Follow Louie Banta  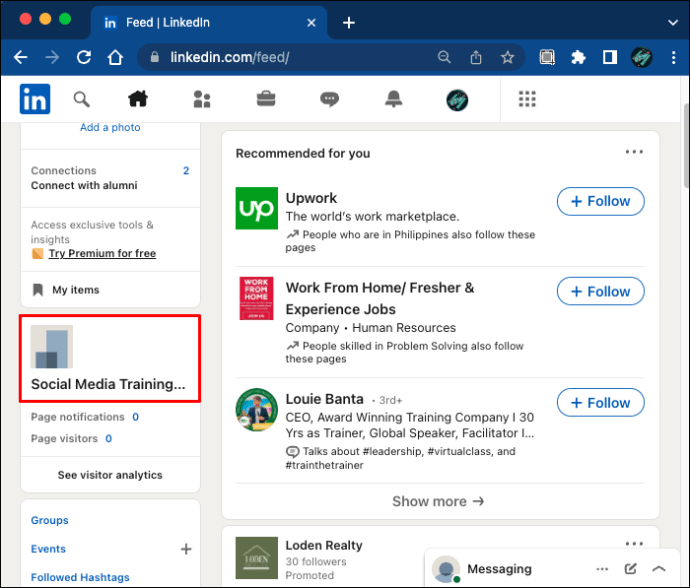point(600,403)
